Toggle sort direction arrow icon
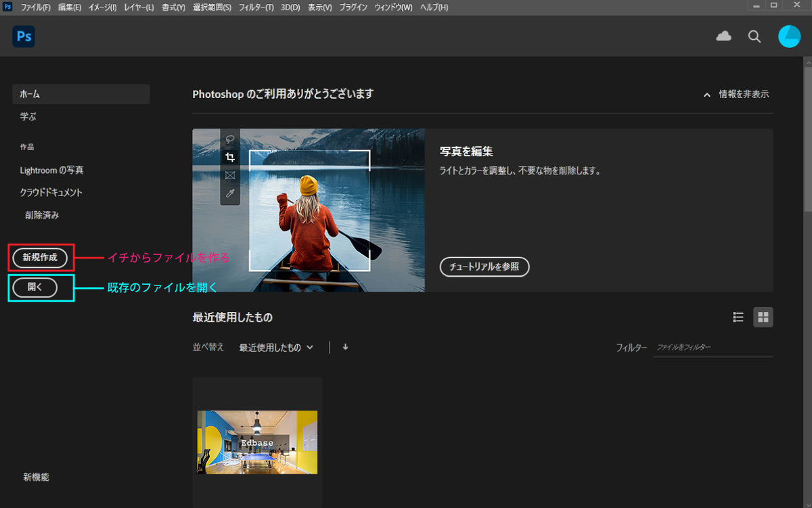The height and width of the screenshot is (508, 812). coord(345,347)
